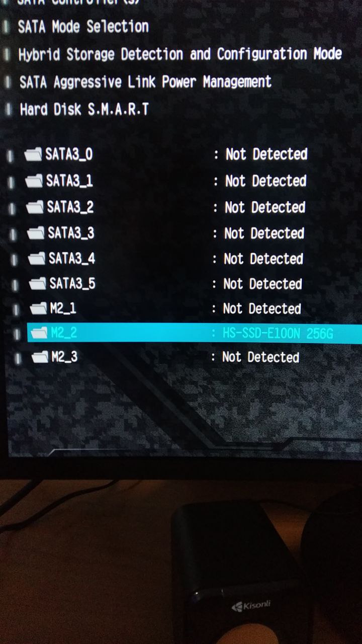This screenshot has width=362, height=644.
Task: Select the M2_3 label text
Action: pyautogui.click(x=65, y=357)
